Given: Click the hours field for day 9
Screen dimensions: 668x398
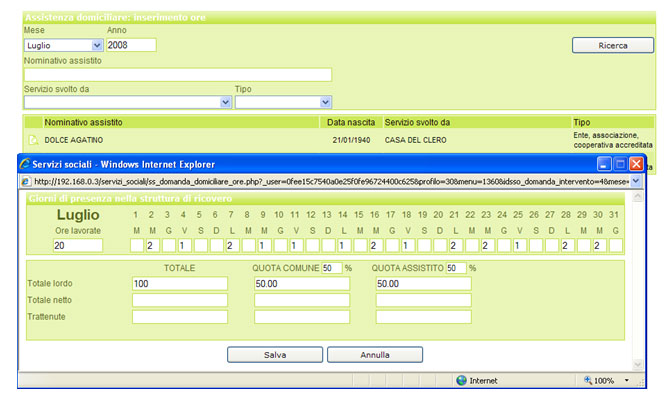Looking at the screenshot, I should (264, 245).
